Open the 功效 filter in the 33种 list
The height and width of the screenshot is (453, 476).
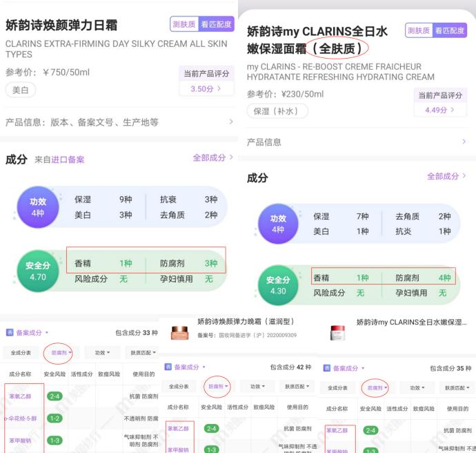point(102,353)
